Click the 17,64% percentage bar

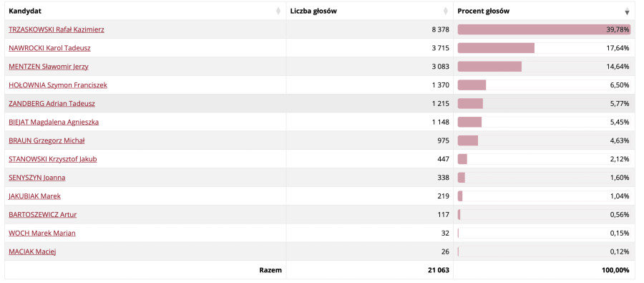point(545,48)
